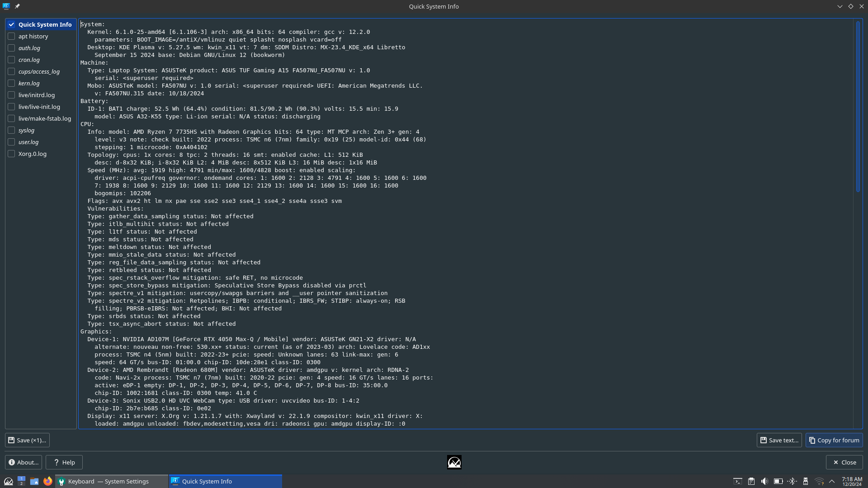868x488 pixels.
Task: Click the window menu icon in title bar
Action: 6,6
